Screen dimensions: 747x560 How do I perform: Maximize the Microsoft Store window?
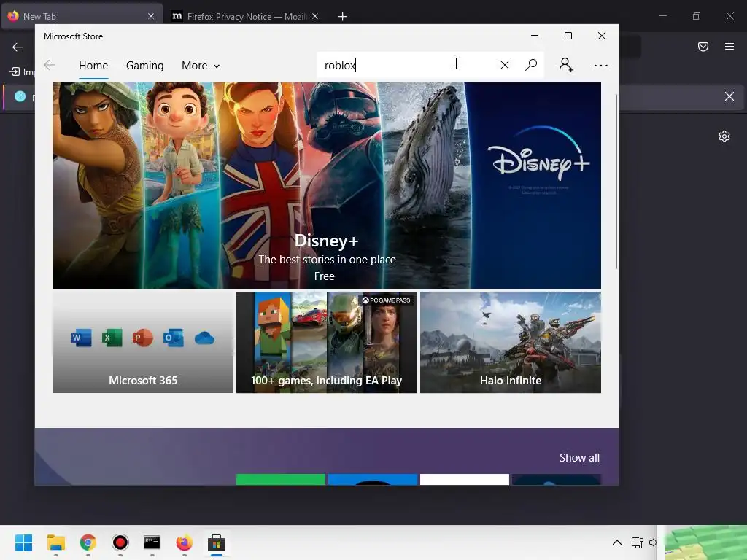pyautogui.click(x=568, y=36)
